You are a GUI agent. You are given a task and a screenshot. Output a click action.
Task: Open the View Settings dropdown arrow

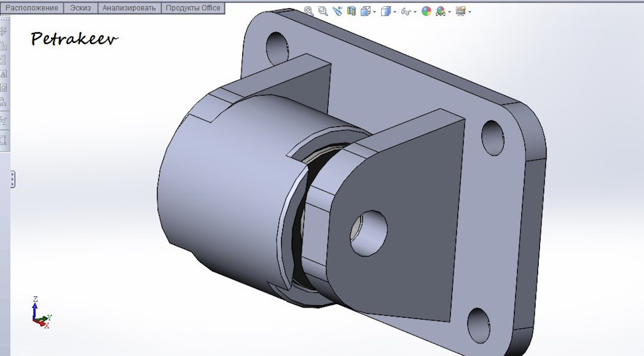coord(470,12)
